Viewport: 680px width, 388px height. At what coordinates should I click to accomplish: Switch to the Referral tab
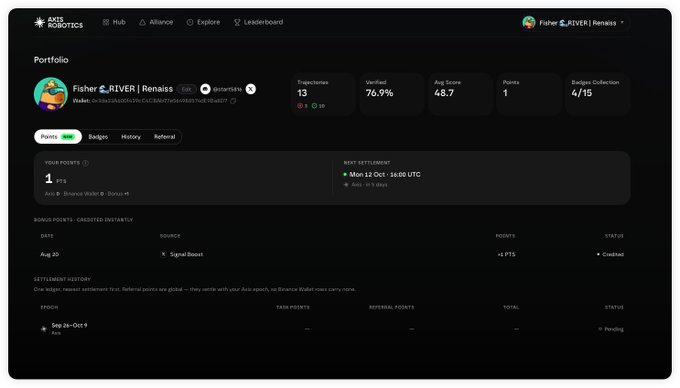[164, 137]
